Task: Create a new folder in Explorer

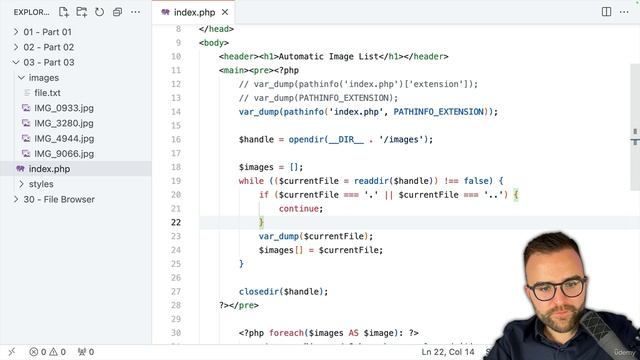Action: click(x=82, y=12)
